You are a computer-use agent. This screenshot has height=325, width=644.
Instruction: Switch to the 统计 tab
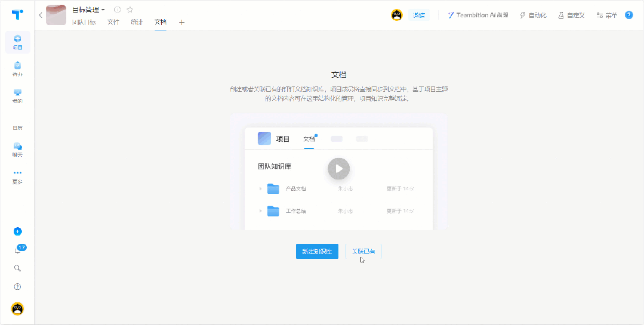tap(137, 22)
